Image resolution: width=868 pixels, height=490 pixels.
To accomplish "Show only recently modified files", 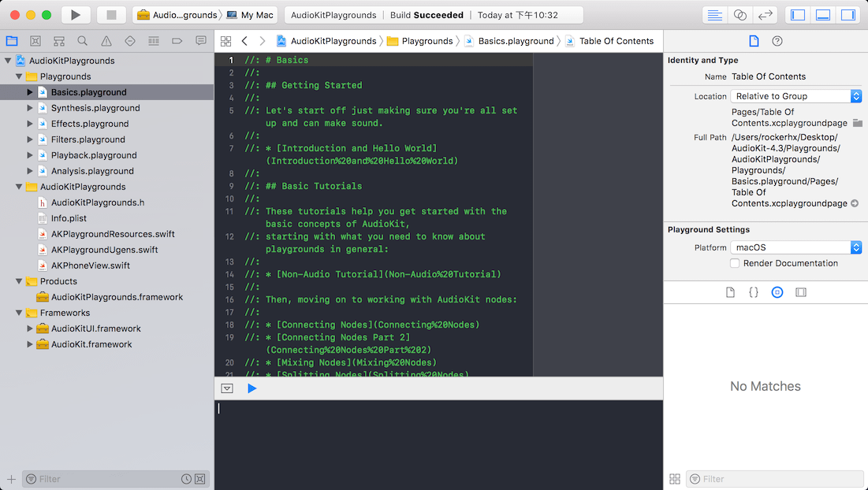I will coord(187,479).
